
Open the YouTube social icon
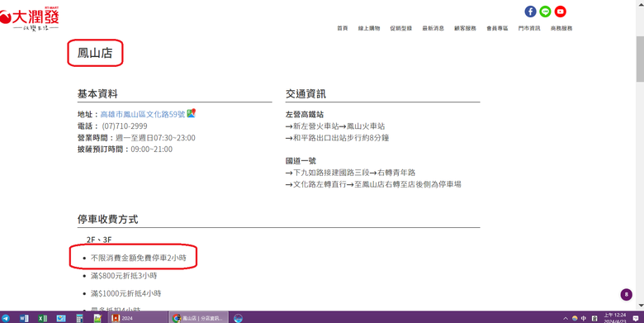[561, 12]
